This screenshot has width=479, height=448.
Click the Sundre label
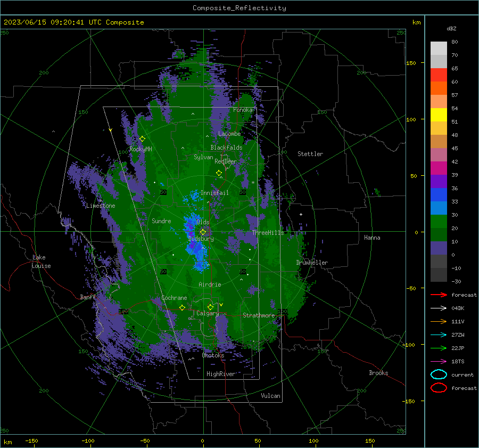click(x=161, y=221)
